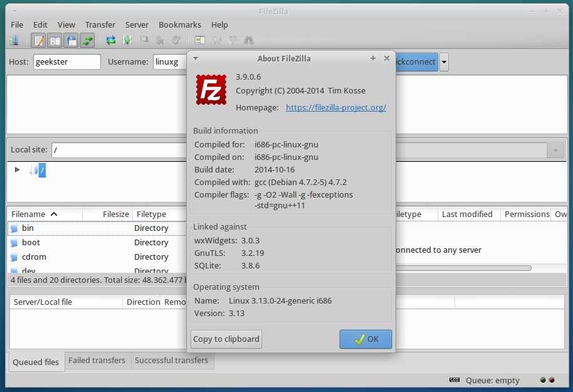Select the "cdrom" directory row
The height and width of the screenshot is (392, 573).
[x=97, y=257]
